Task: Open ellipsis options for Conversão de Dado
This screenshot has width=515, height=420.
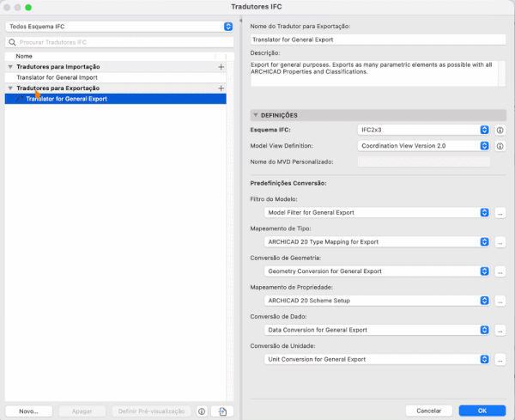Action: click(x=500, y=331)
